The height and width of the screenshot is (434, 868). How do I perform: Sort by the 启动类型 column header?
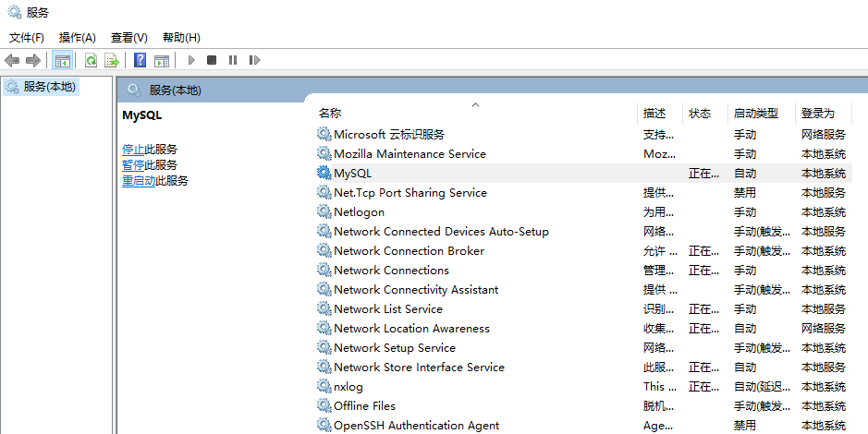pyautogui.click(x=755, y=114)
